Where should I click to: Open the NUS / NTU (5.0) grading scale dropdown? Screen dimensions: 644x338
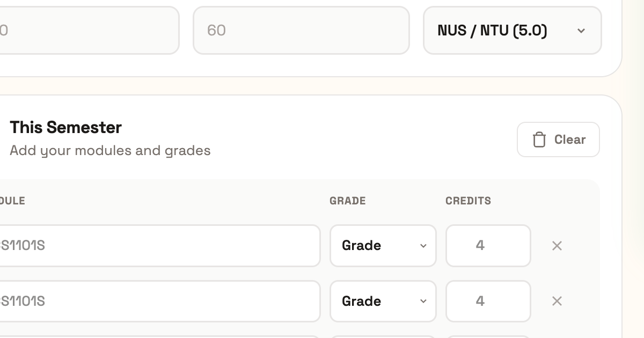coord(512,31)
